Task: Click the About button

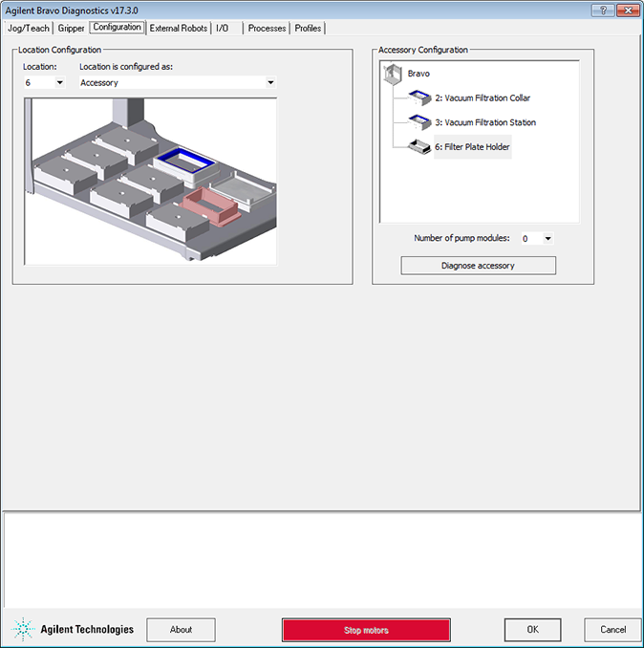Action: (181, 630)
